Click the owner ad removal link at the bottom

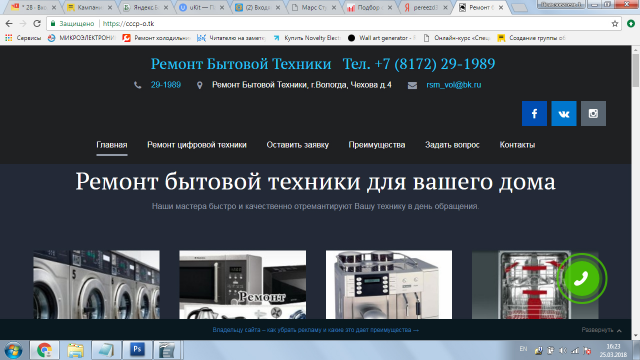[316, 330]
